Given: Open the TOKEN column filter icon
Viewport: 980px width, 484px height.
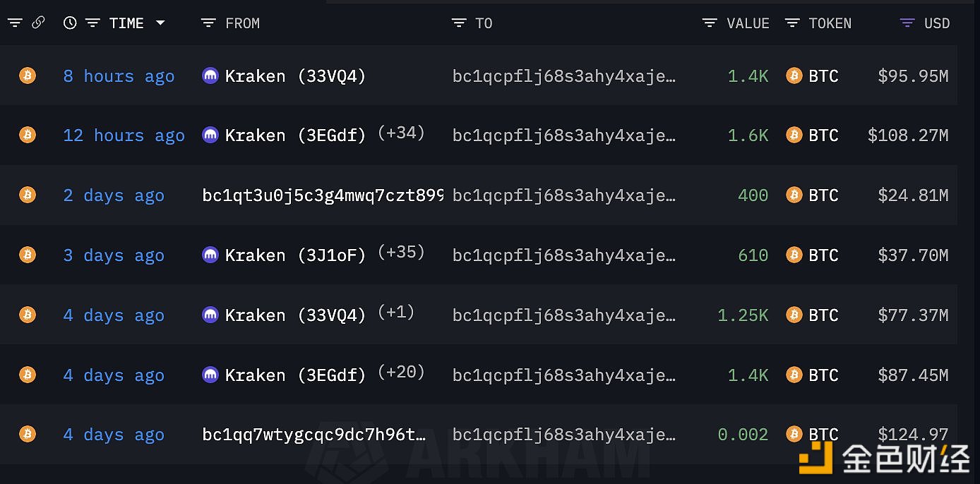Looking at the screenshot, I should [x=792, y=23].
